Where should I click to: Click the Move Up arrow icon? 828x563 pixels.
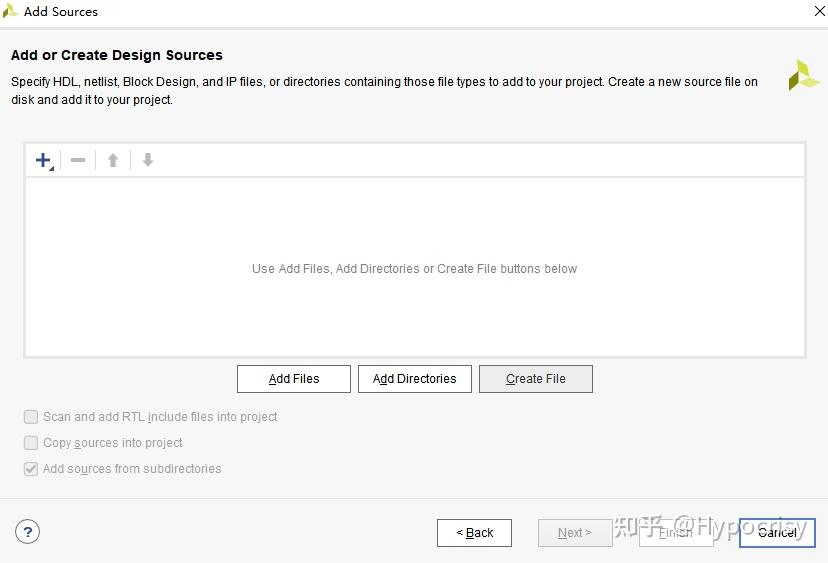[x=113, y=160]
